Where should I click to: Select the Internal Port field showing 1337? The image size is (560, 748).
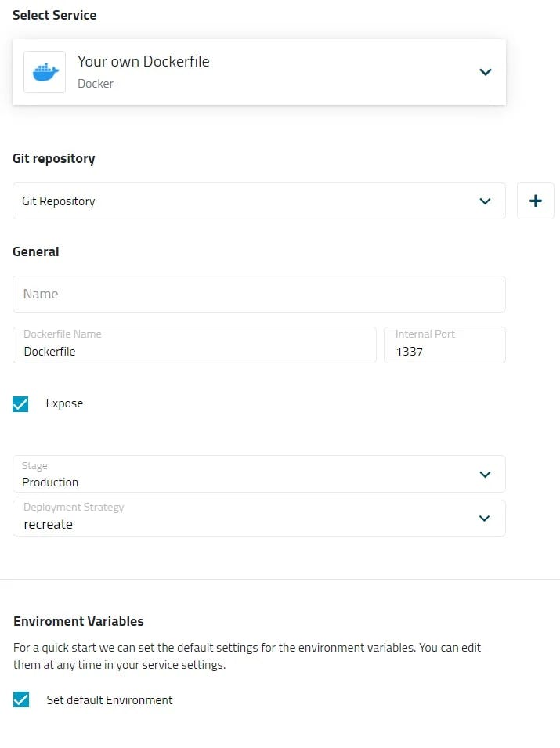(x=444, y=351)
